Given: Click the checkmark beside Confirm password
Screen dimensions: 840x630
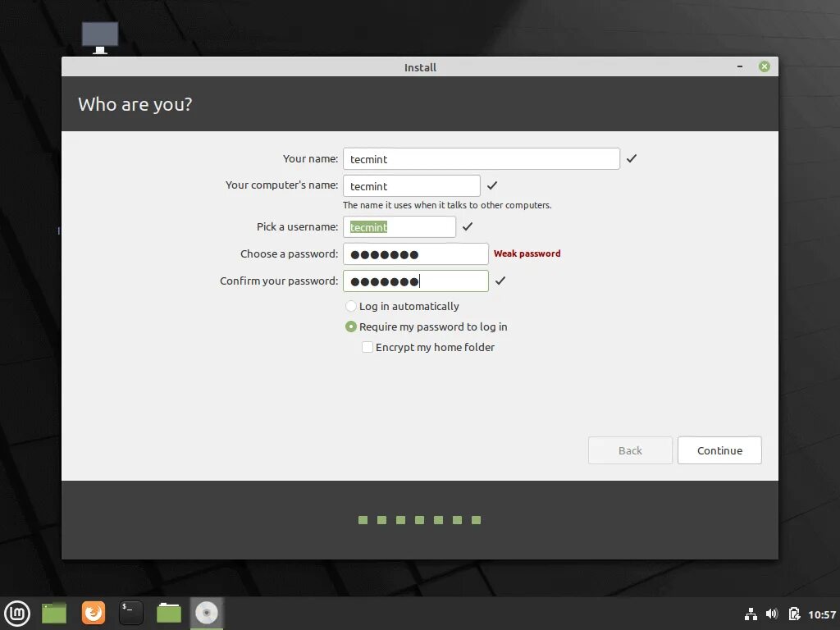Looking at the screenshot, I should tap(500, 281).
